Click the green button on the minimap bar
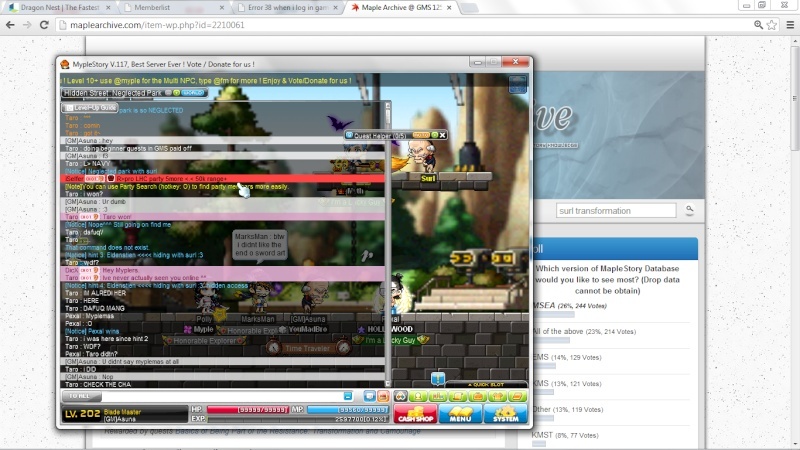Viewport: 800px width, 450px height. [x=176, y=93]
